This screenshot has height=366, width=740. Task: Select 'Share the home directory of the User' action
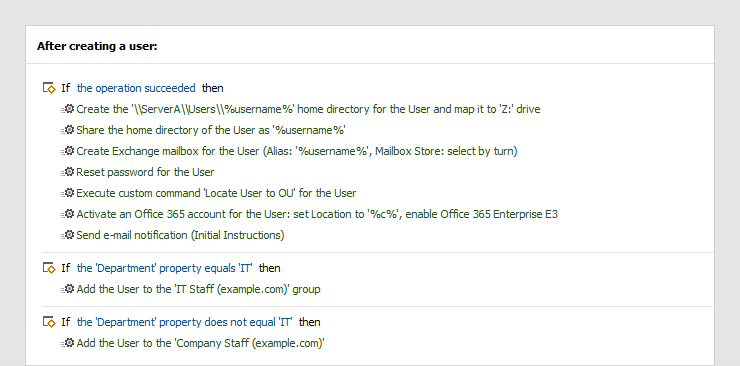pyautogui.click(x=211, y=130)
